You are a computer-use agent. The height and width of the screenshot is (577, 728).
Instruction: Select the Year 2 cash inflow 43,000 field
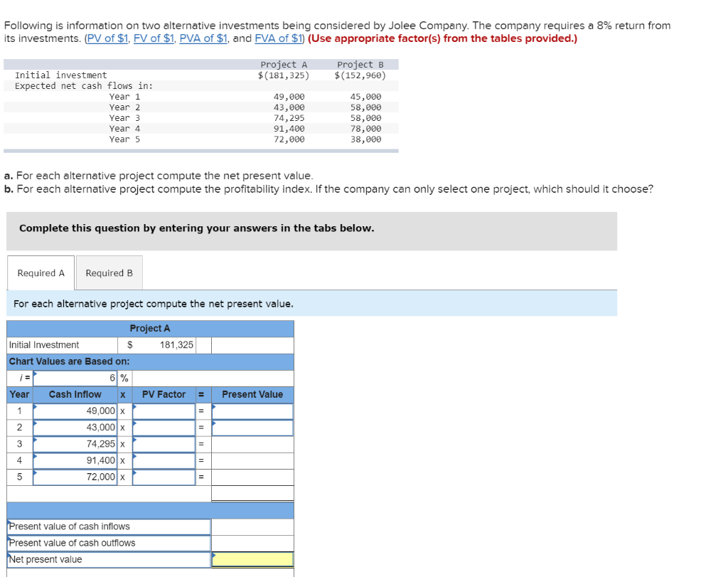point(75,428)
